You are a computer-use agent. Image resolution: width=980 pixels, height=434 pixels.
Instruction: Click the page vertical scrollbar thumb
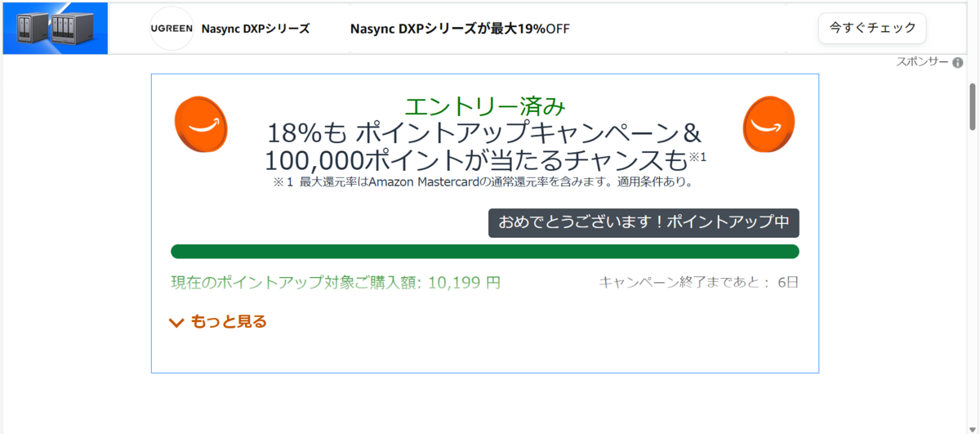973,106
